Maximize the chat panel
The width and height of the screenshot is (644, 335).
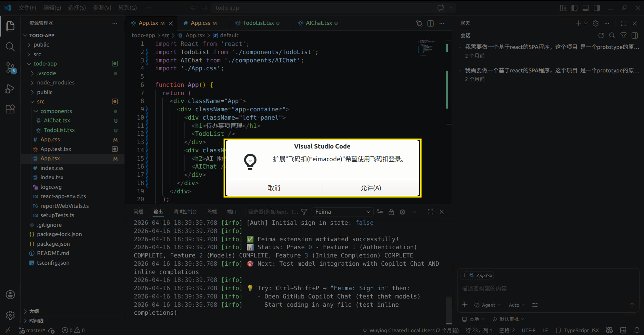pos(623,23)
